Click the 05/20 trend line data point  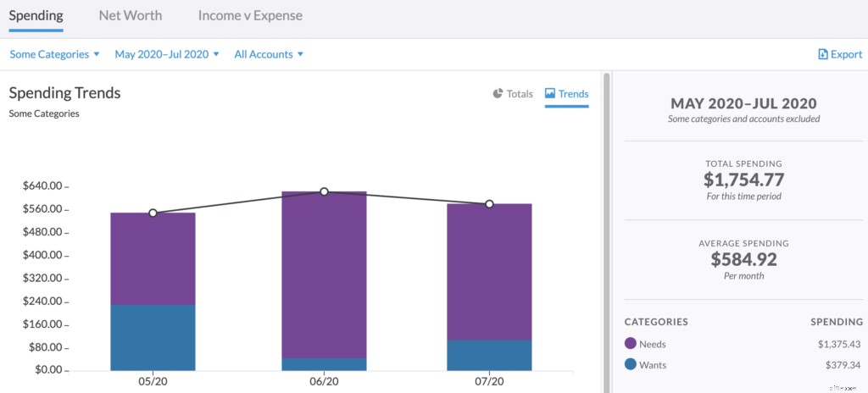pos(153,213)
